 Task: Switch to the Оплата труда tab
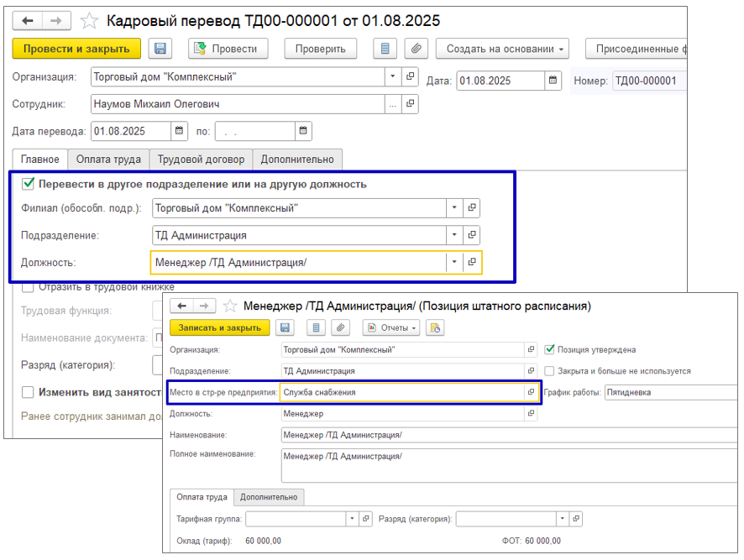pos(108,159)
